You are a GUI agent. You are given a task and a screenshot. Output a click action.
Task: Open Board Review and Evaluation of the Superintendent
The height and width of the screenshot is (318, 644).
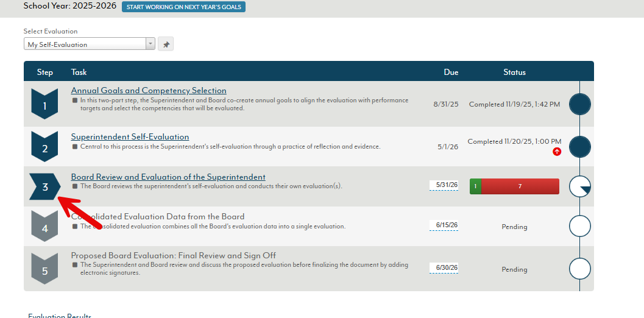[x=168, y=177]
